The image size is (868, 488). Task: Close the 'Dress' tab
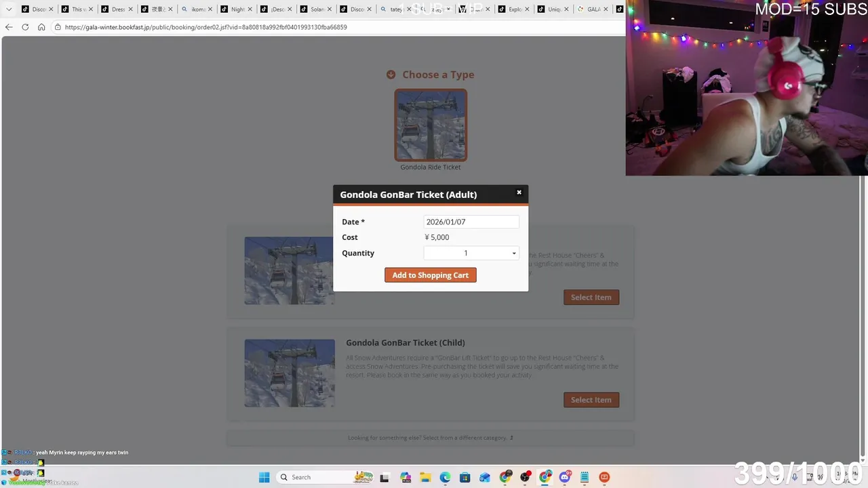[130, 9]
